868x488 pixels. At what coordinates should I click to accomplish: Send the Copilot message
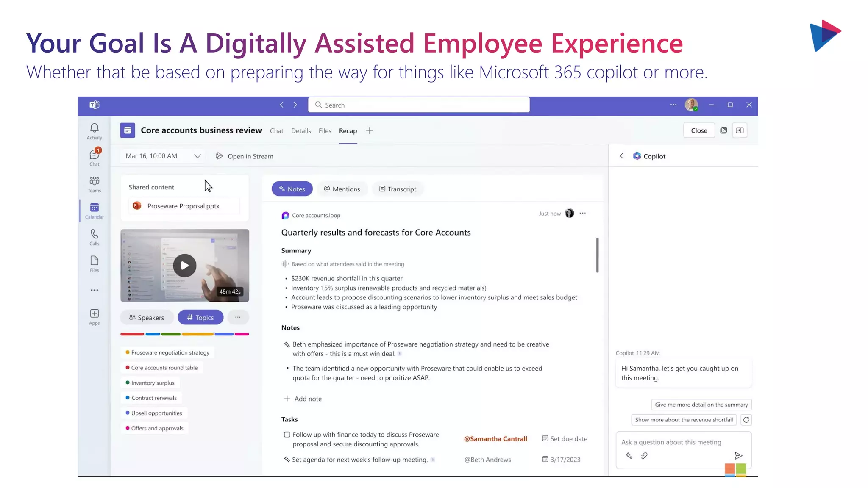click(x=738, y=456)
